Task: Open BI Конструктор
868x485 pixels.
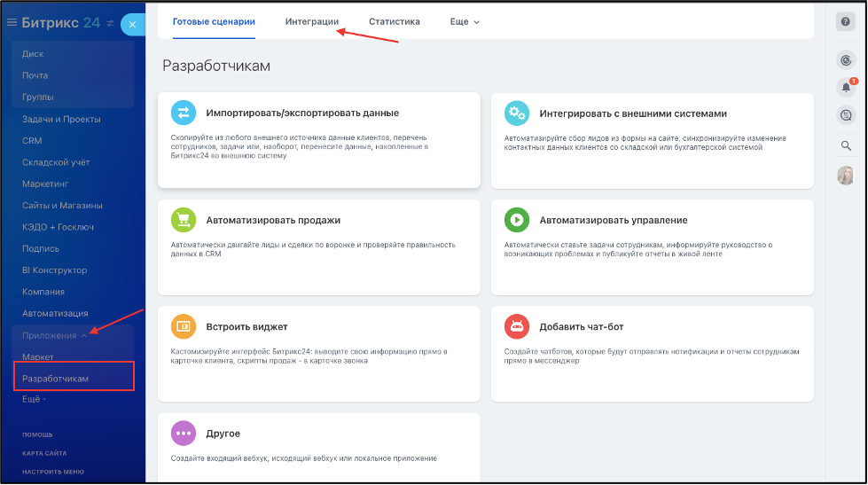Action: point(55,270)
